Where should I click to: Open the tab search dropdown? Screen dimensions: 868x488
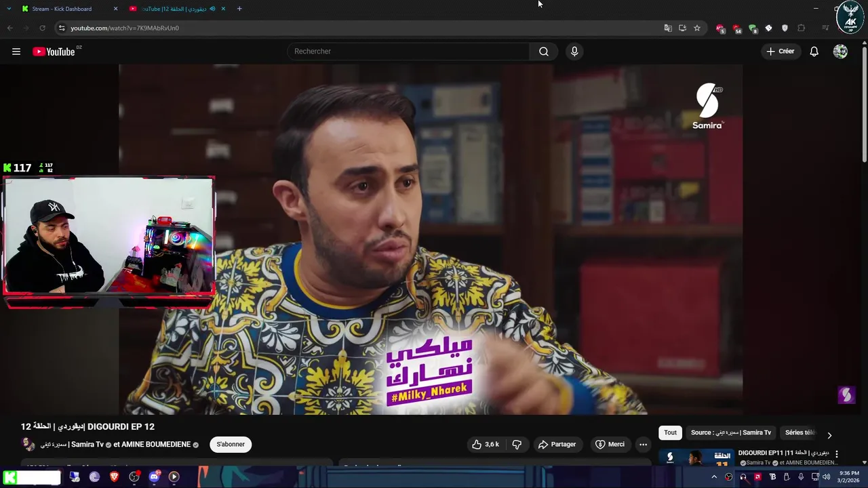coord(8,9)
